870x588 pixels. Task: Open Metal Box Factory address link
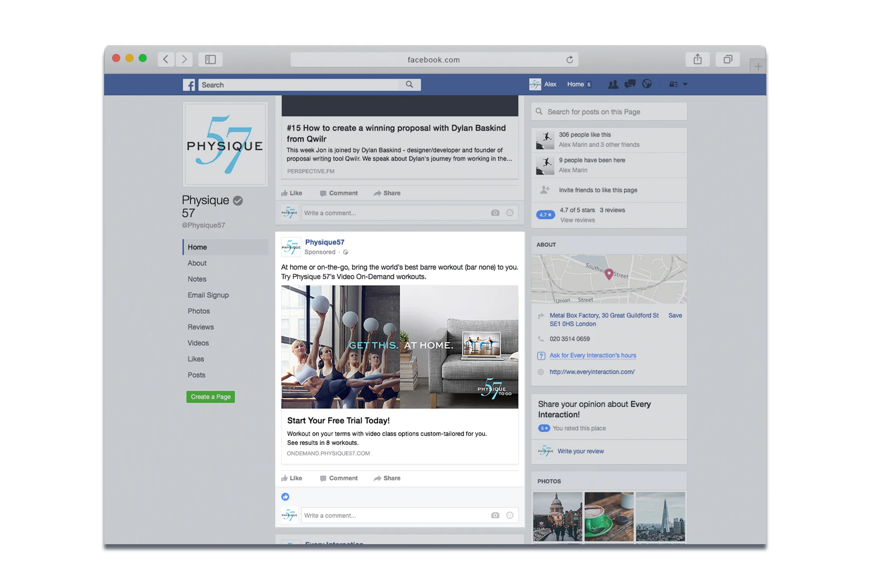click(604, 320)
